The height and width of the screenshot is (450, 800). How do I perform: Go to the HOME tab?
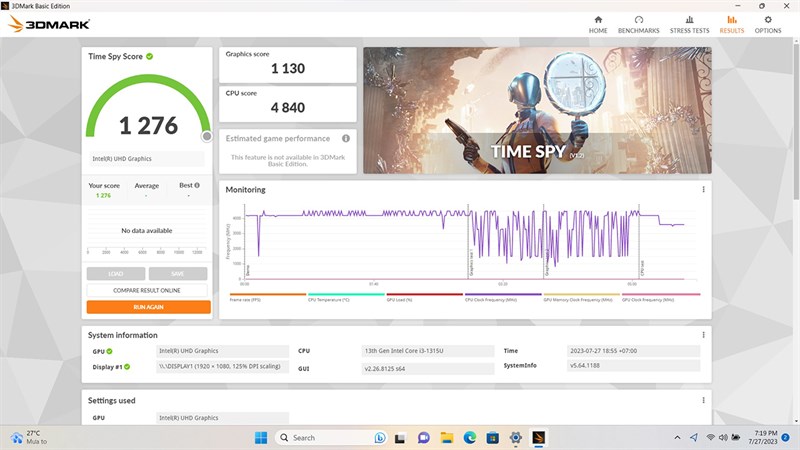tap(598, 24)
